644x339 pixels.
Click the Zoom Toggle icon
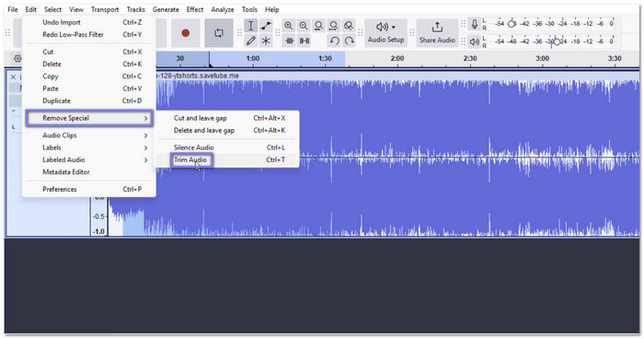(x=349, y=26)
